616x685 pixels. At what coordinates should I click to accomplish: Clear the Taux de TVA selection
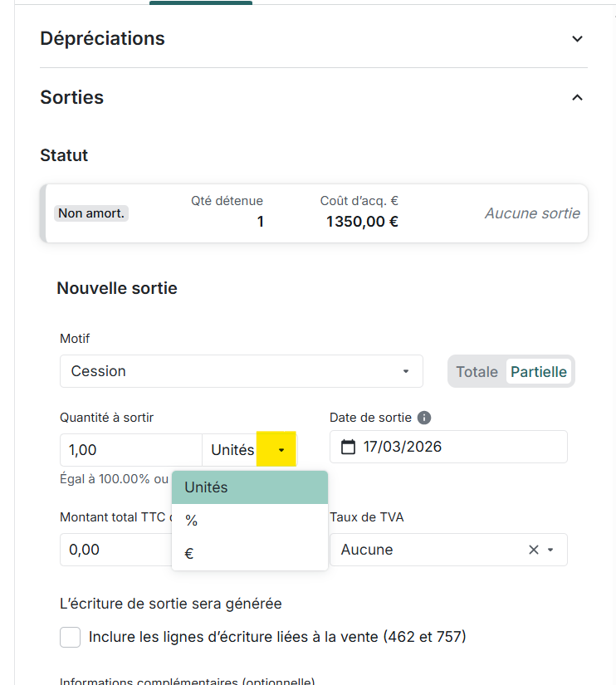(x=534, y=550)
